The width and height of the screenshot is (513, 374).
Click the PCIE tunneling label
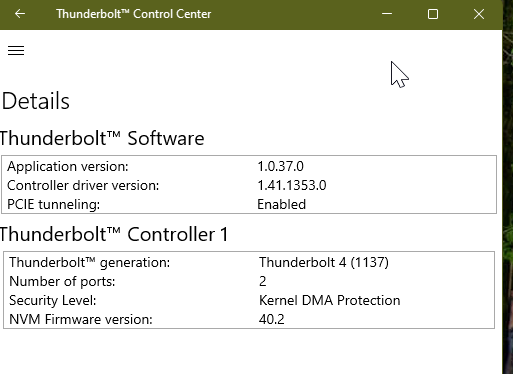tap(53, 204)
